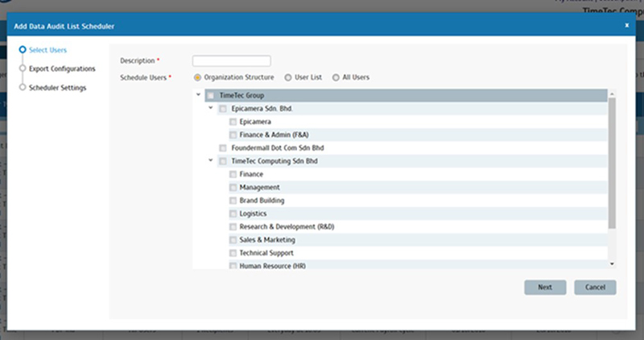This screenshot has width=644, height=340.
Task: Tick the Sales & Marketing checkbox
Action: 233,240
